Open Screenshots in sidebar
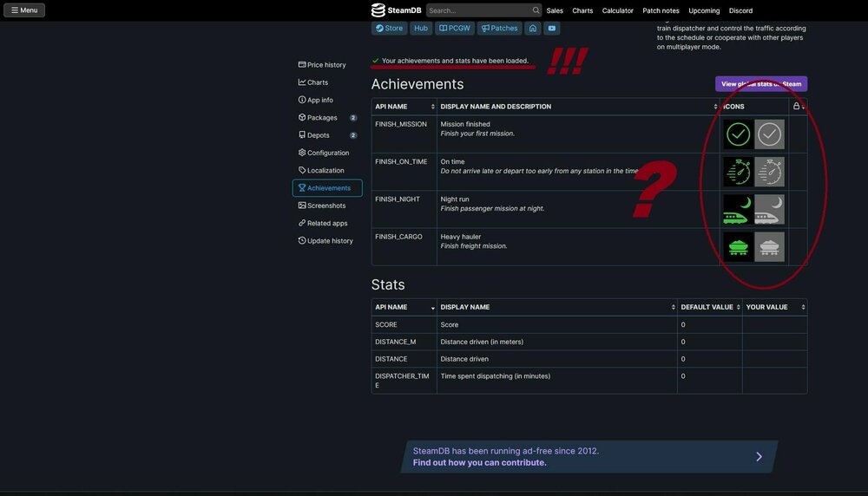Viewport: 868px width, 496px height. (x=326, y=206)
